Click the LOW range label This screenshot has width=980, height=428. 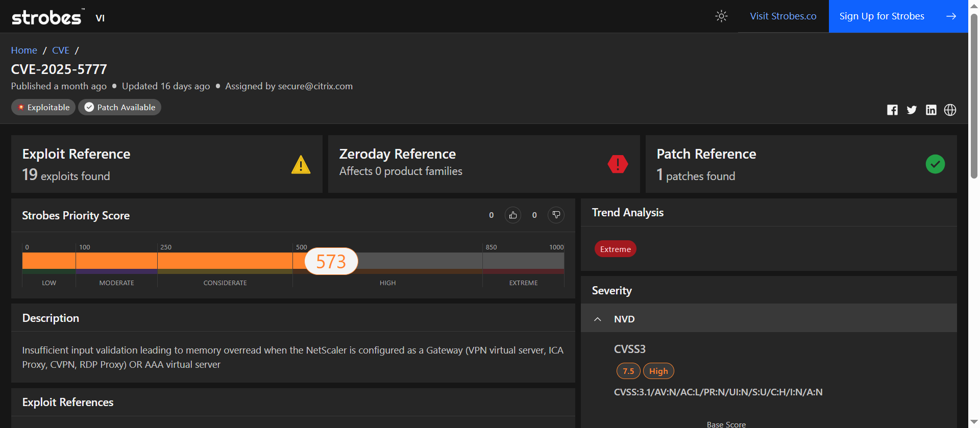click(x=49, y=283)
